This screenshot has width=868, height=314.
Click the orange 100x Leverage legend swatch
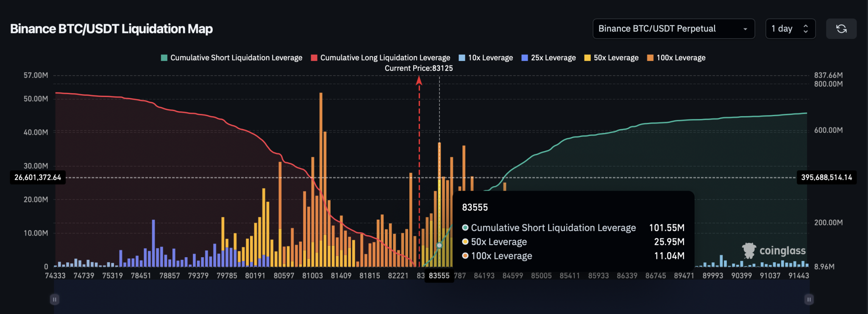tap(650, 58)
